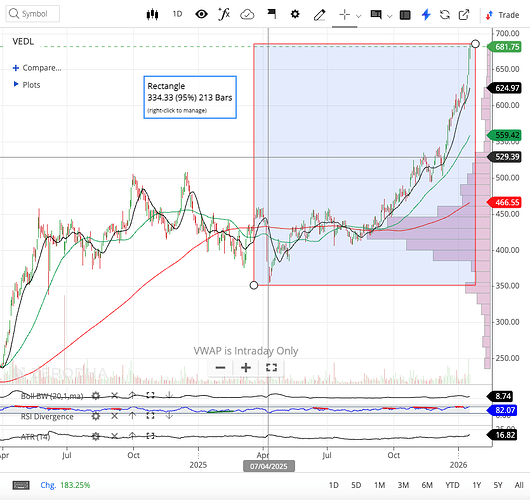Select the 3M range
This screenshot has height=500, width=530.
click(403, 485)
